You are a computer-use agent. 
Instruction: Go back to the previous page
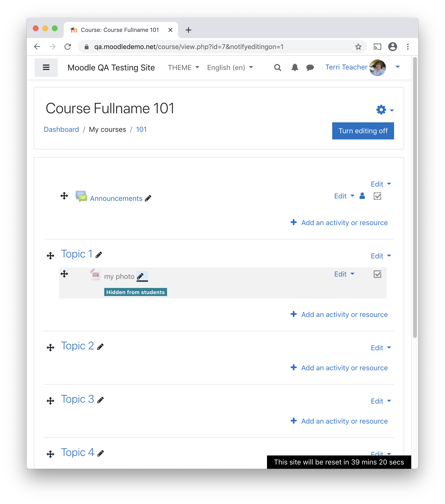(37, 47)
